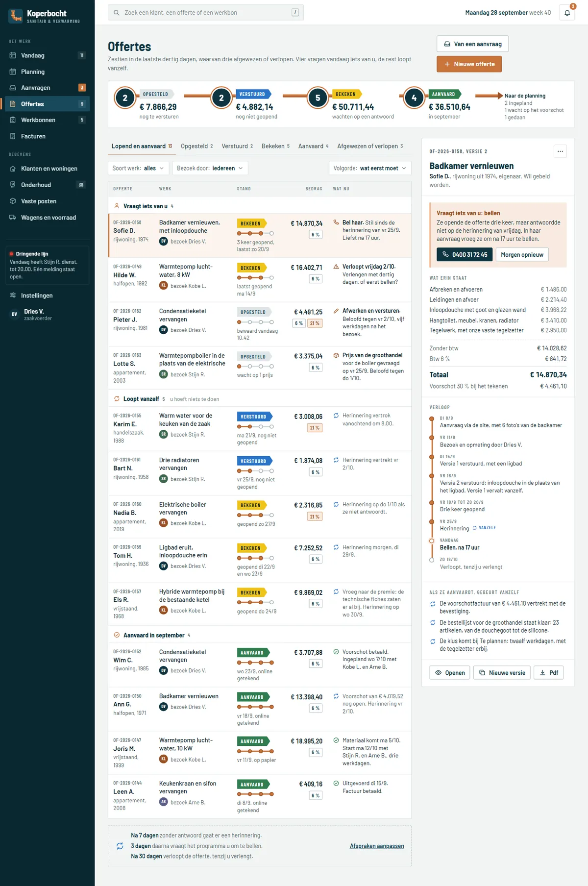The height and width of the screenshot is (886, 588).
Task: Open notifications bell icon
Action: point(567,13)
